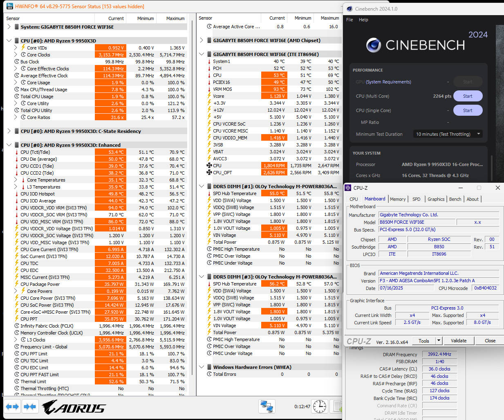504x420 pixels.
Task: Open the Minimum Test Duration dropdown in Cinebench
Action: pyautogui.click(x=448, y=134)
